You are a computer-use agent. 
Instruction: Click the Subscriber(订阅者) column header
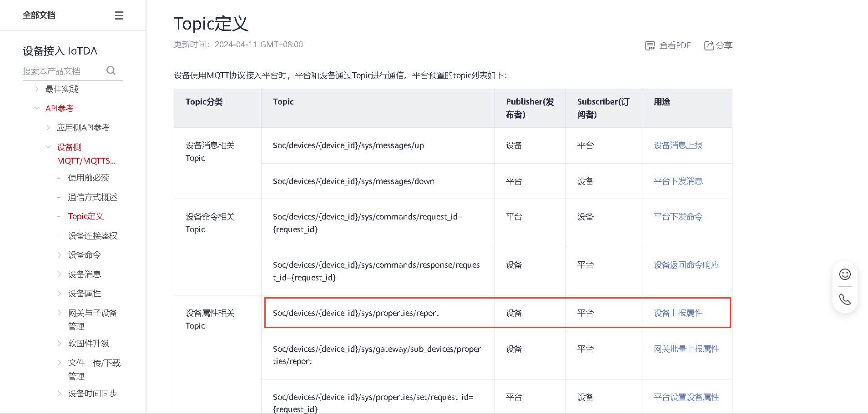[604, 108]
